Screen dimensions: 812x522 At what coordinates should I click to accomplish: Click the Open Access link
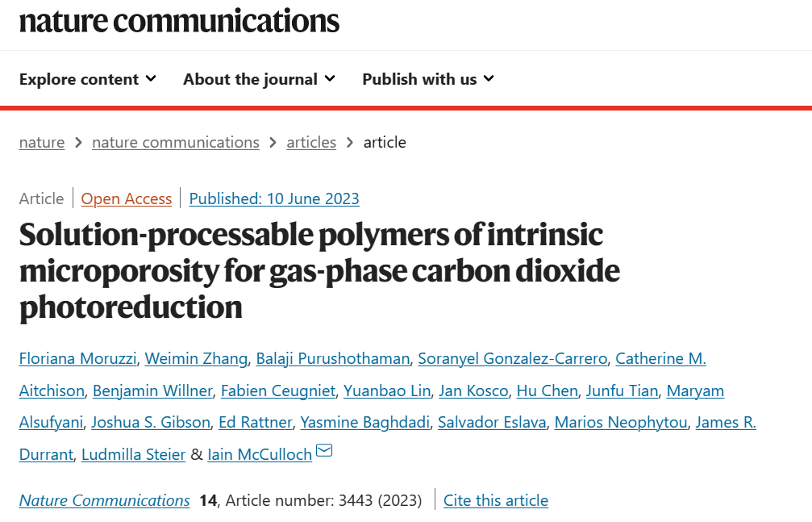127,198
